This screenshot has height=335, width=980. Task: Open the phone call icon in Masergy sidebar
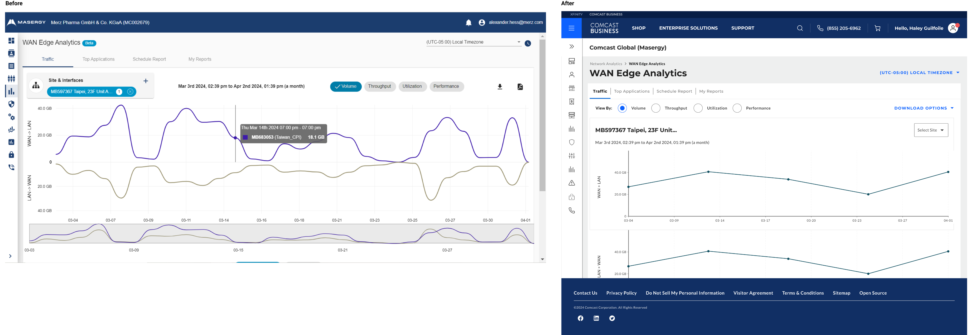pos(11,167)
